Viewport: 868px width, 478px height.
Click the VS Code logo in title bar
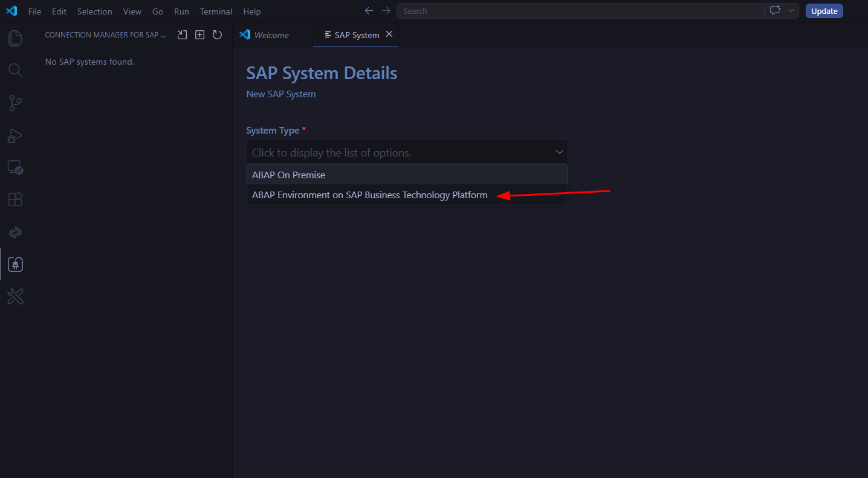11,11
